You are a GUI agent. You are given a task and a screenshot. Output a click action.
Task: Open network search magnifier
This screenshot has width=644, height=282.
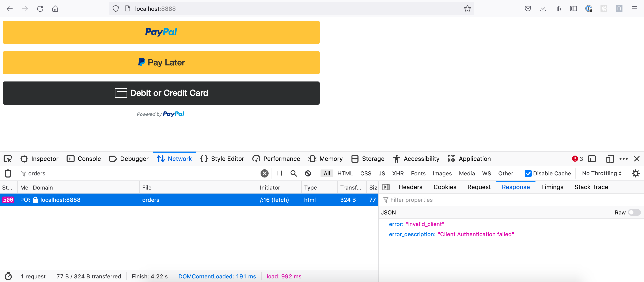294,173
